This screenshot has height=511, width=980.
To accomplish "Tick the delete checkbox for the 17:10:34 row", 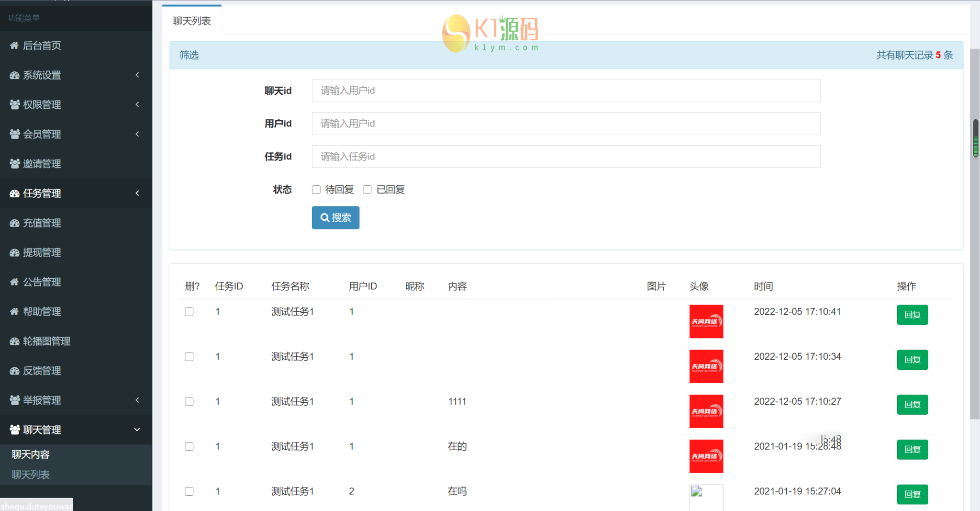I will (x=189, y=357).
